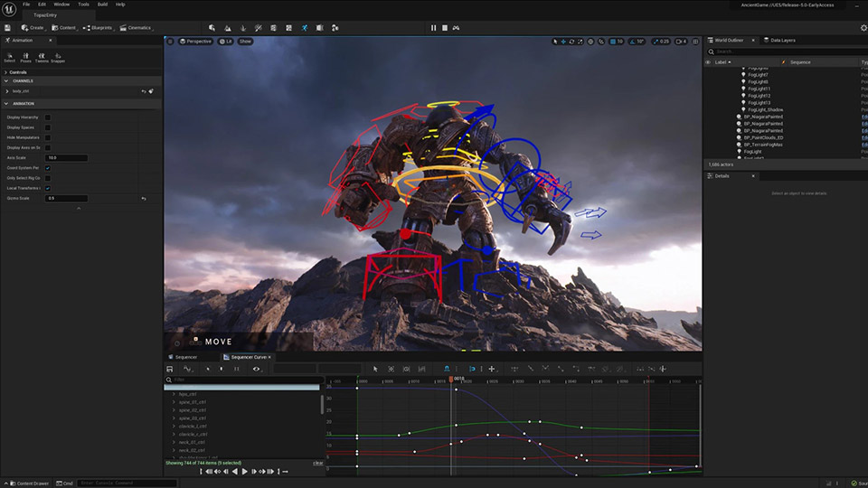Activate the Select mode toolbar icon

point(212,28)
